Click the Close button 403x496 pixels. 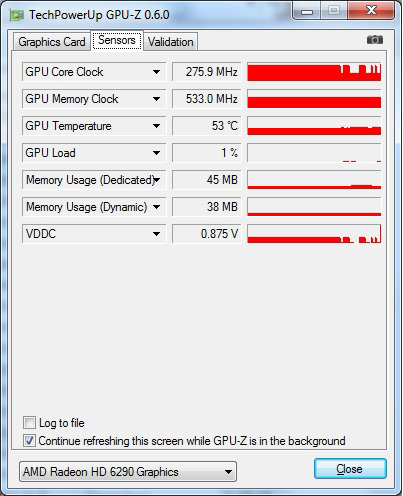point(350,469)
